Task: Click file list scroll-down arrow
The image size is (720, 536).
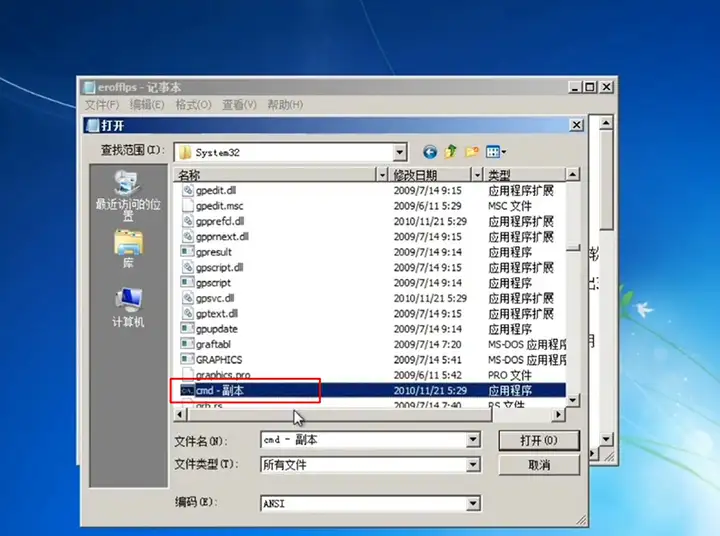Action: [x=573, y=401]
